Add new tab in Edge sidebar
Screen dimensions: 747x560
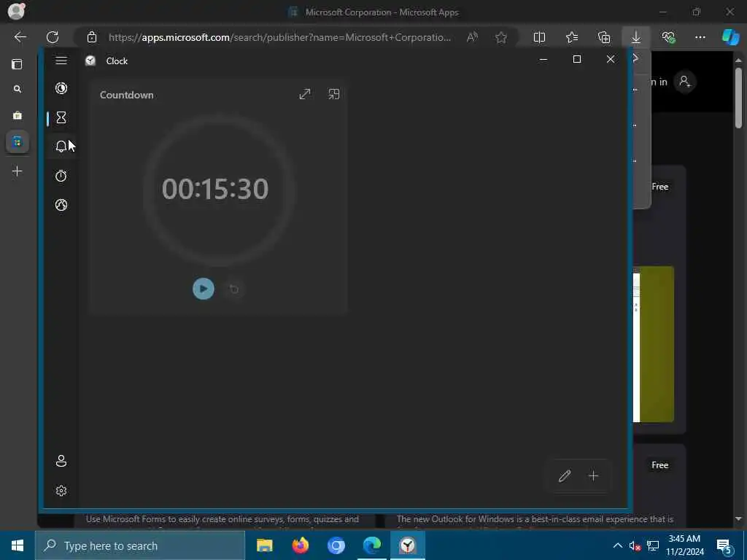click(18, 171)
